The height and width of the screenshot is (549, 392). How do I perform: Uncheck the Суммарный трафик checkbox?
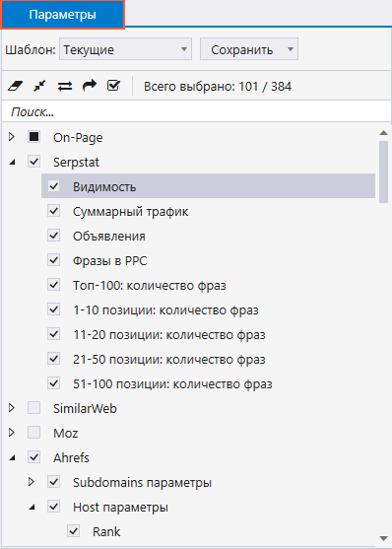point(53,211)
